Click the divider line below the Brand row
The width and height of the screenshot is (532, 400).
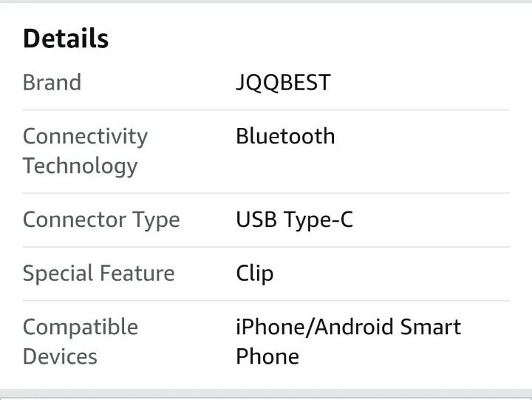[266, 110]
